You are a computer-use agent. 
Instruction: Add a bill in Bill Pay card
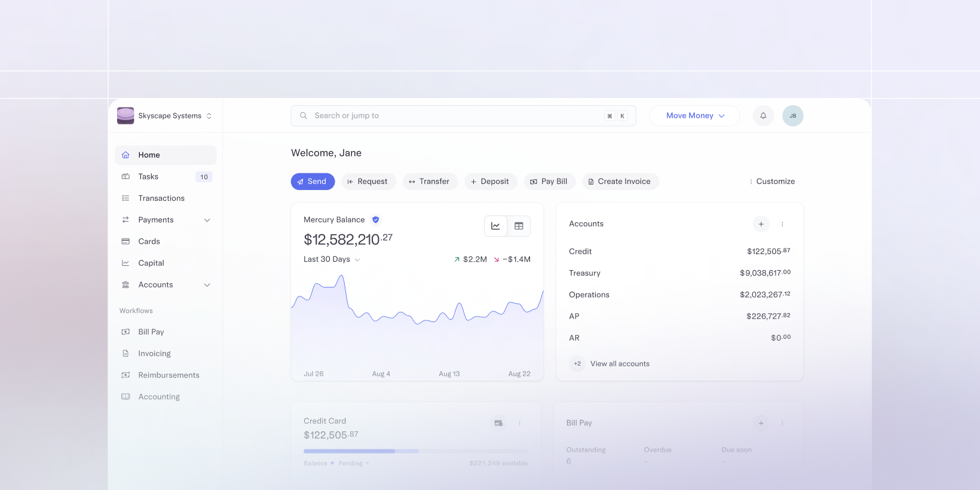[761, 423]
